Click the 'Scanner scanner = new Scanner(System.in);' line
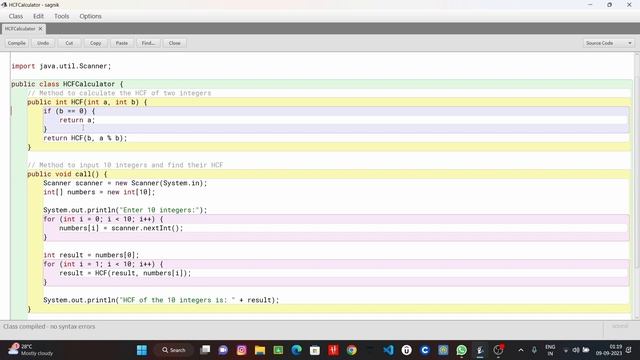 (x=125, y=183)
